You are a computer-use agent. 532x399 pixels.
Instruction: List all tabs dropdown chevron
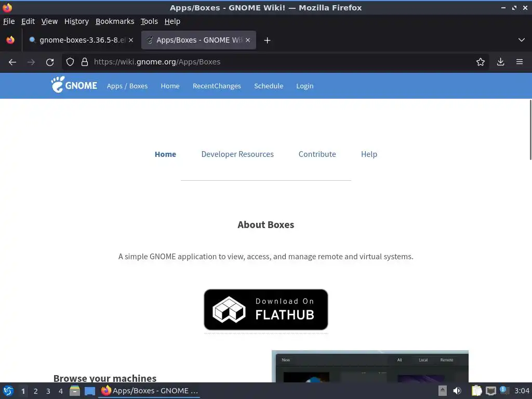point(522,40)
